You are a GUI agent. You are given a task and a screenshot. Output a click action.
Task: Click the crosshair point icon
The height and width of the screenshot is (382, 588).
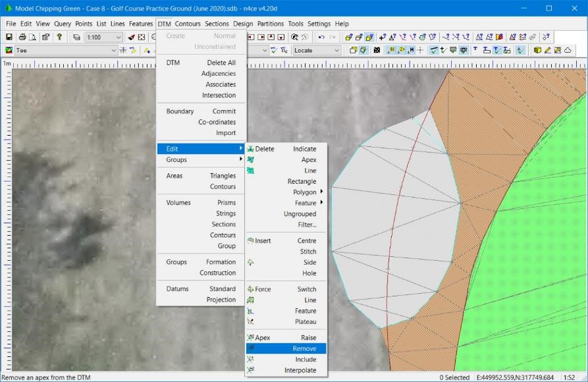[x=420, y=50]
